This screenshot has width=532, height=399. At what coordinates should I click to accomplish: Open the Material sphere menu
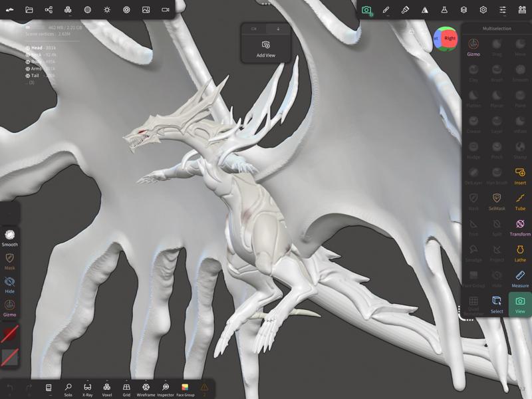point(88,10)
